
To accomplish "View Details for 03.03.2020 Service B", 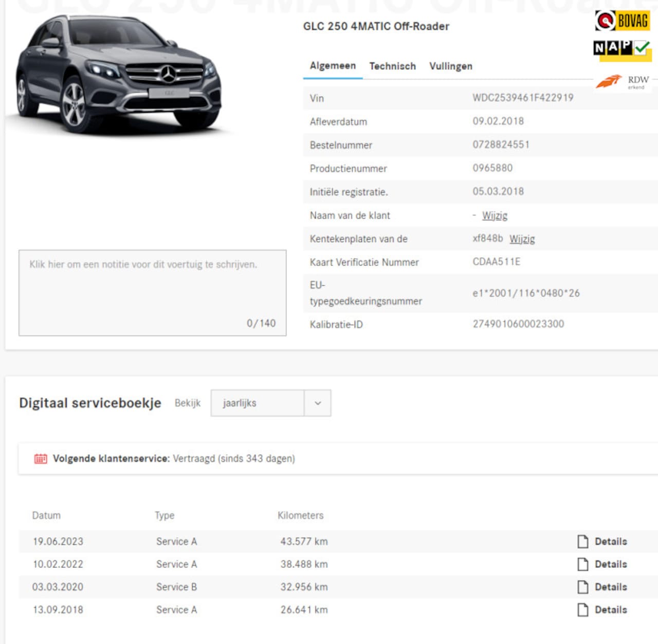I will point(611,587).
